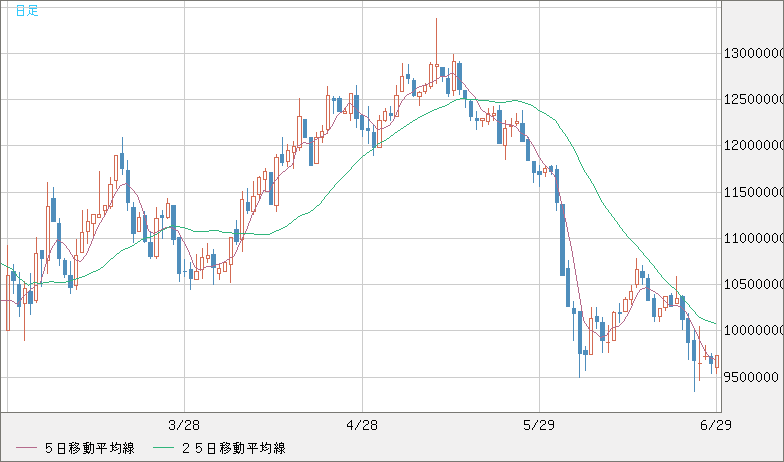This screenshot has height=462, width=784.
Task: Click the 13000000 price axis label
Action: (x=754, y=53)
